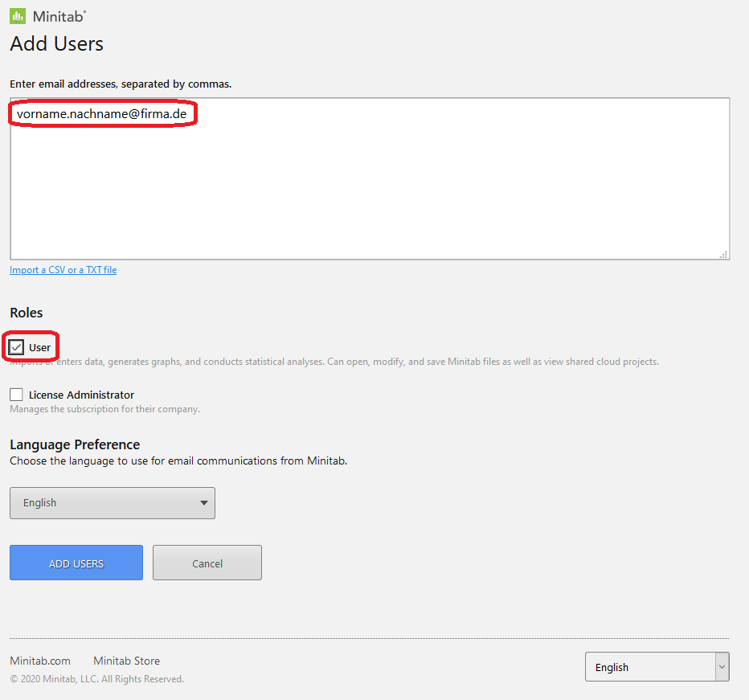749x700 pixels.
Task: Open the Minitab Store footer link
Action: [127, 661]
